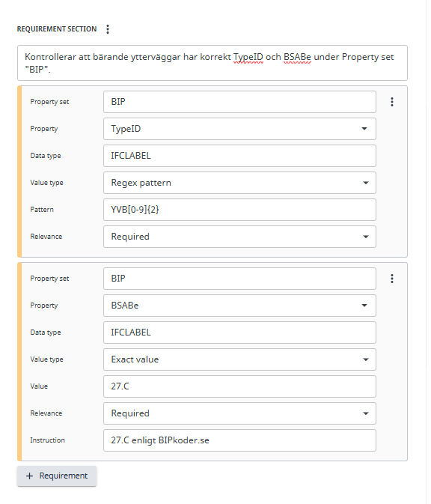Click the first Property set BIP field

coord(239,102)
